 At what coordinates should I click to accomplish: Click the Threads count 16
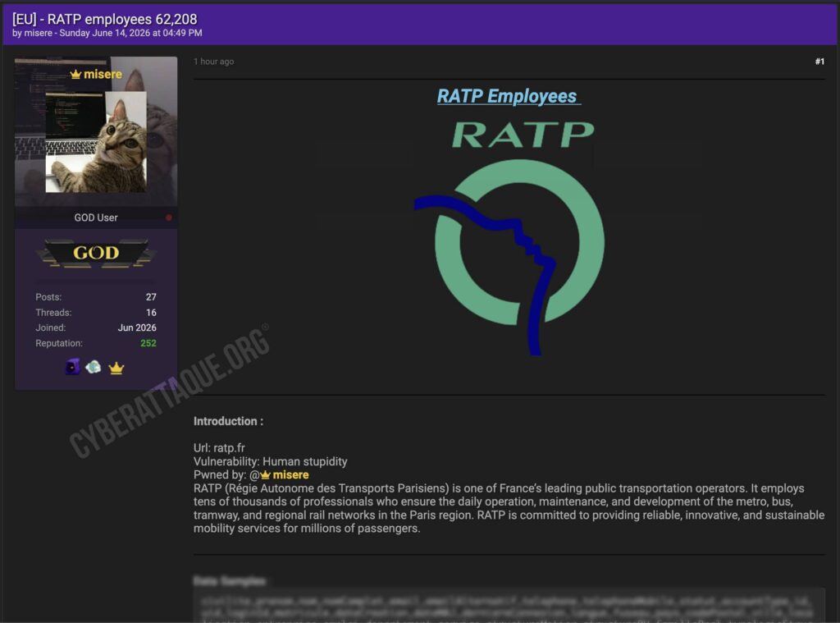point(151,313)
